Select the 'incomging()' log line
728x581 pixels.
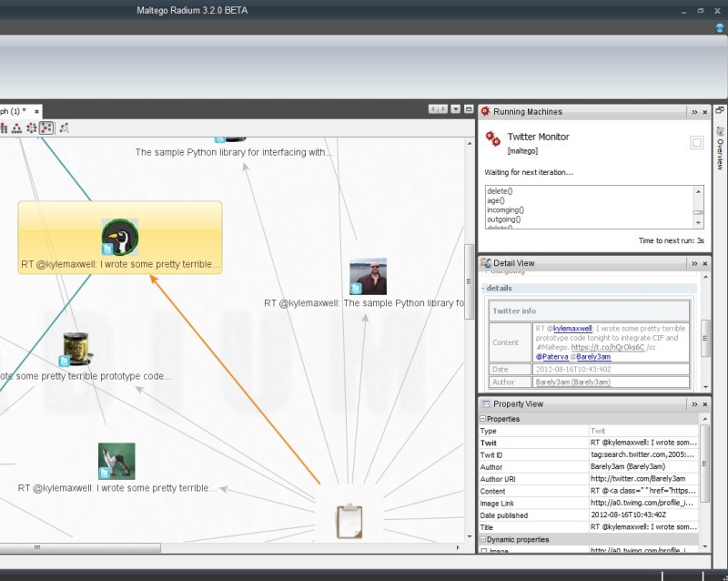[x=505, y=210]
